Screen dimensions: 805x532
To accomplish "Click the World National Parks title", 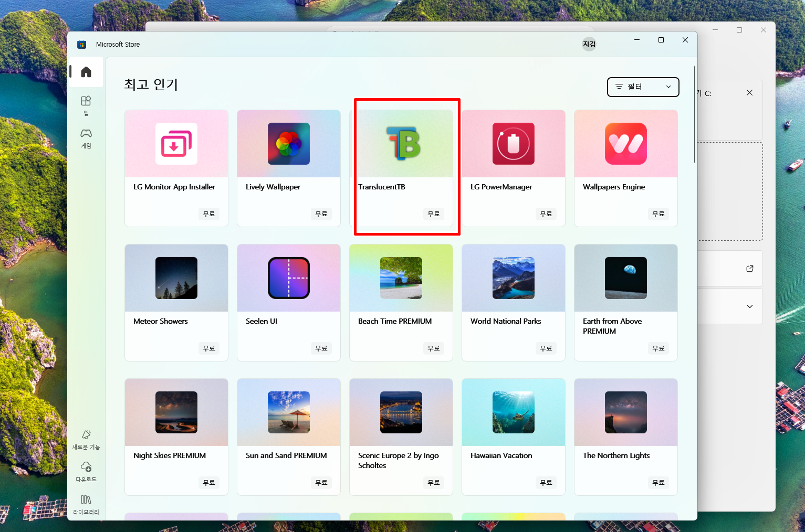I will pyautogui.click(x=506, y=321).
